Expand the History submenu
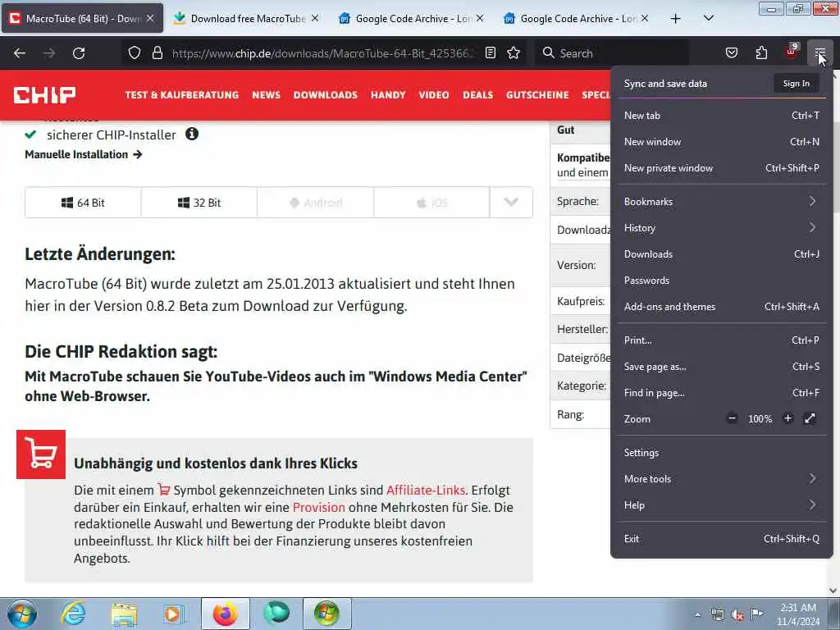This screenshot has width=840, height=630. [x=722, y=228]
